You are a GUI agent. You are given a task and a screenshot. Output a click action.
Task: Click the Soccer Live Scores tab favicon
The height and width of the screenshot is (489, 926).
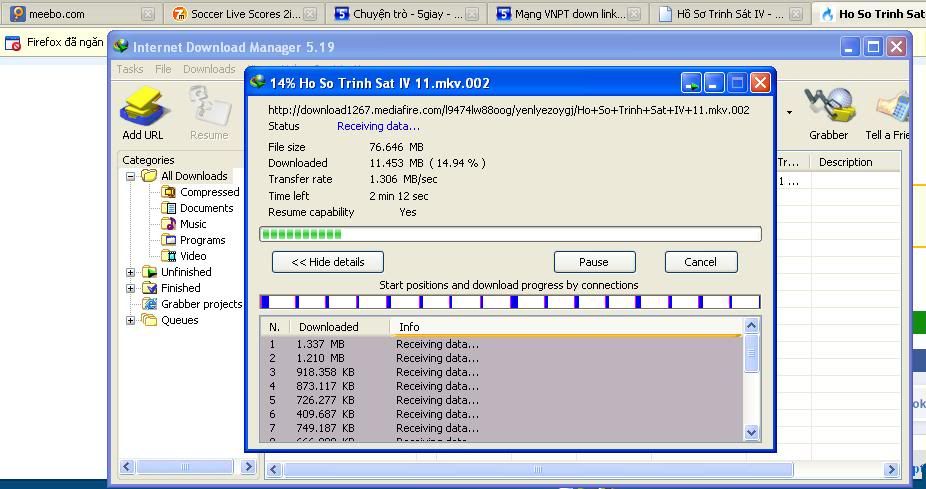tap(180, 14)
